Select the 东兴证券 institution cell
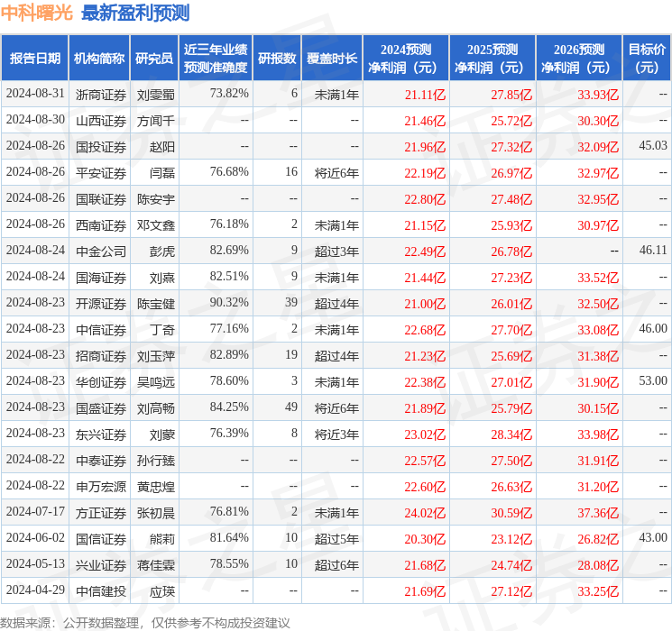 pyautogui.click(x=101, y=434)
